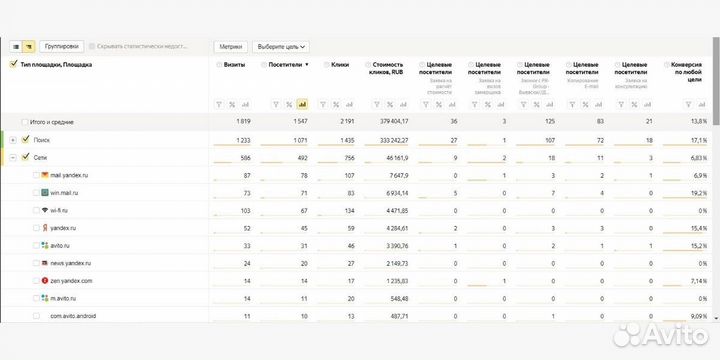Image resolution: width=720 pixels, height=360 pixels.
Task: Toggle percent icon under Посетители column
Action: (x=289, y=105)
